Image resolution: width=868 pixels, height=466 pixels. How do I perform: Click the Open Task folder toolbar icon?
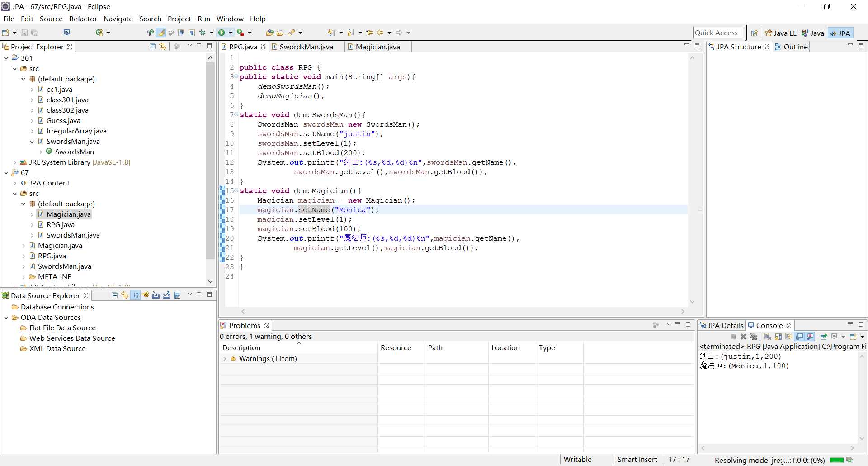click(x=280, y=33)
